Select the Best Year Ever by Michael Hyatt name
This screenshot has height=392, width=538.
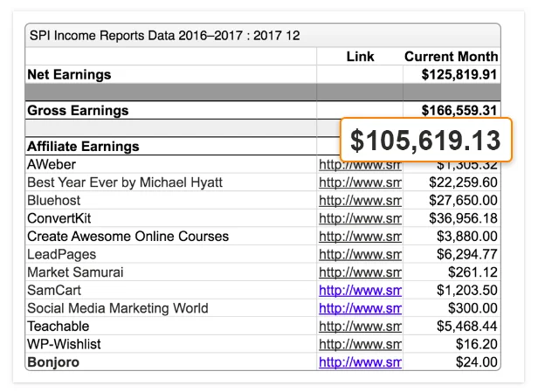click(x=125, y=182)
